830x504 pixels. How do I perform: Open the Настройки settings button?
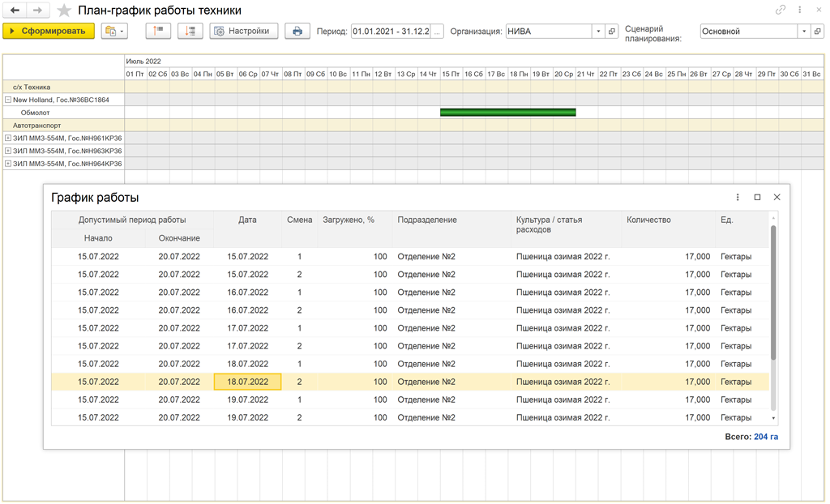(243, 31)
